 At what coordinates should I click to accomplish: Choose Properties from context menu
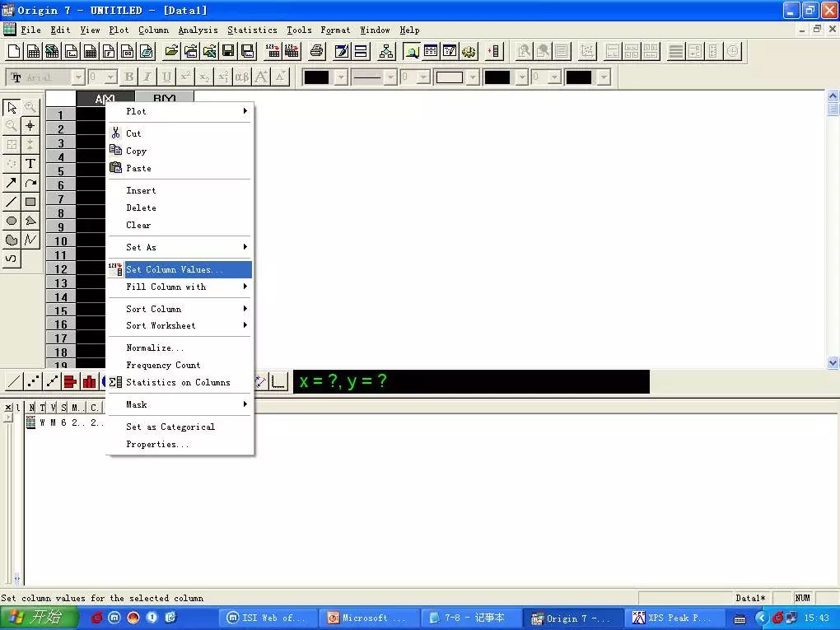[x=180, y=444]
